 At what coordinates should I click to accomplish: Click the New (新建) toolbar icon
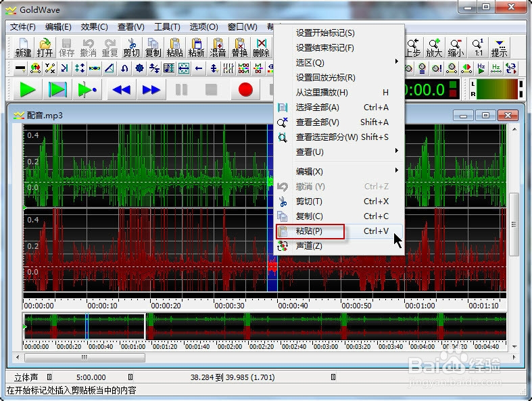point(23,47)
